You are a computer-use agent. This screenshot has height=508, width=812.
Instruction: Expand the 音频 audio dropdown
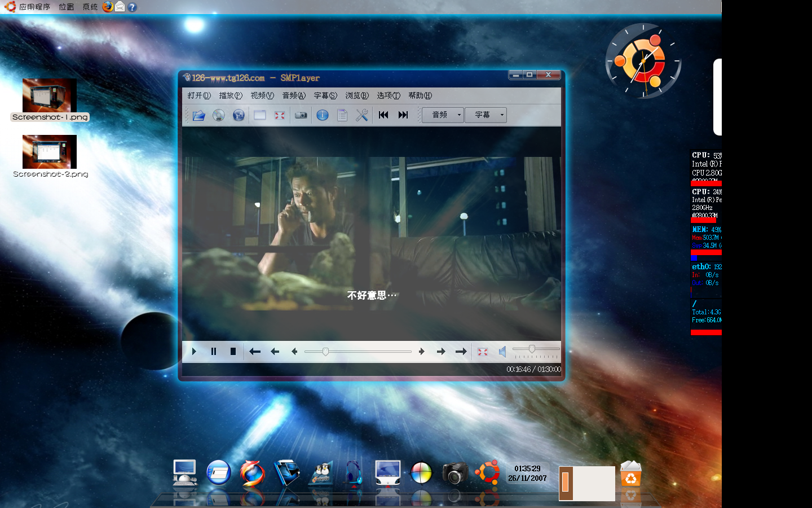(x=443, y=115)
